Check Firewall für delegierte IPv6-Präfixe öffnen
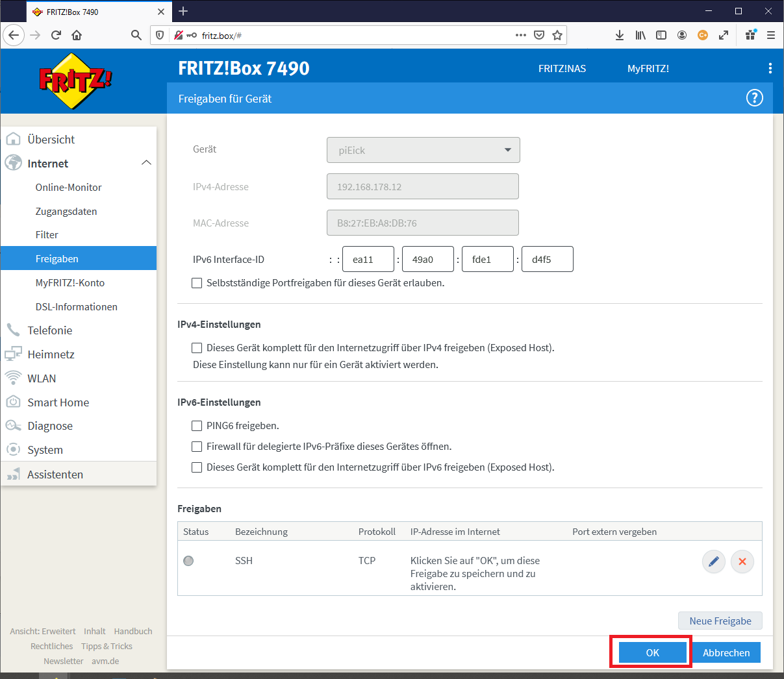Screen dimensions: 784x679 (x=197, y=447)
